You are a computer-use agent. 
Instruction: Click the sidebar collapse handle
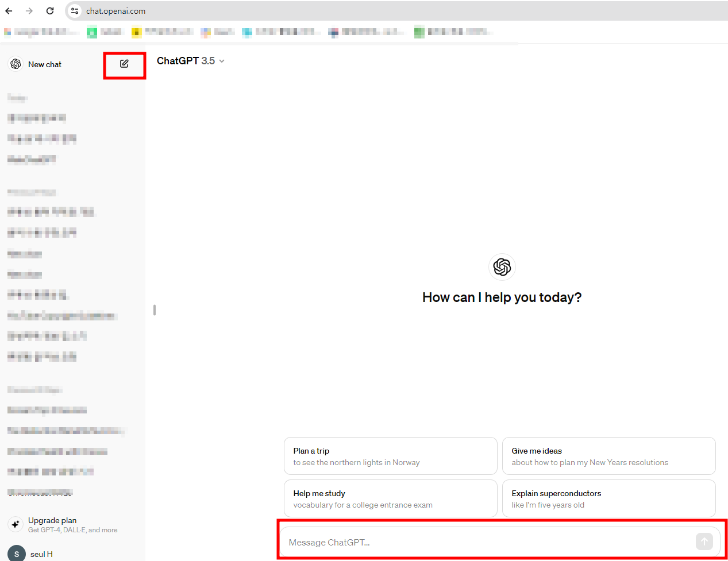155,310
